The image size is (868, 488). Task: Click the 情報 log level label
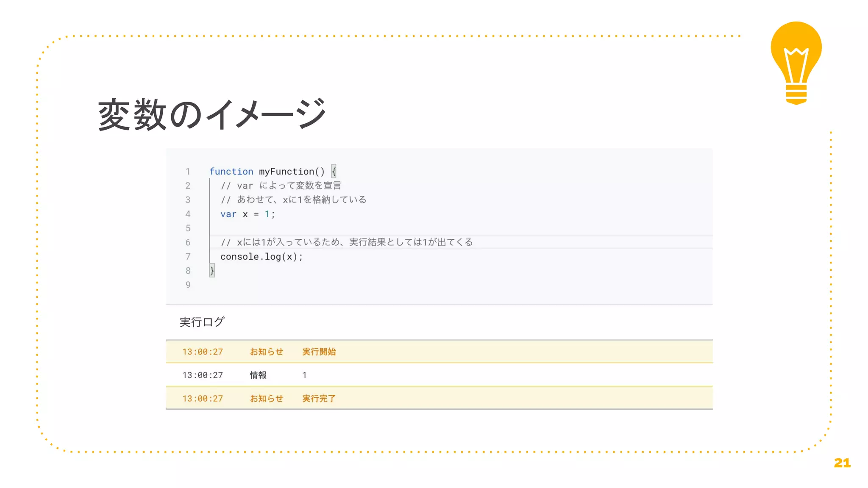[x=258, y=375]
